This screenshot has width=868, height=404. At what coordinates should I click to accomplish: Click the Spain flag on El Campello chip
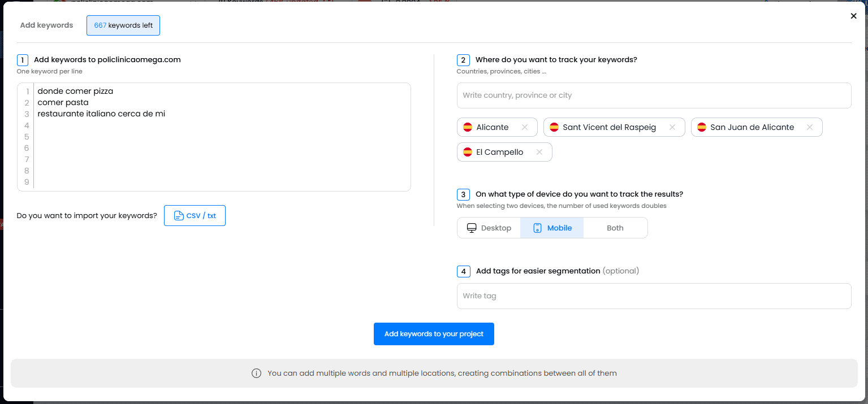coord(468,152)
